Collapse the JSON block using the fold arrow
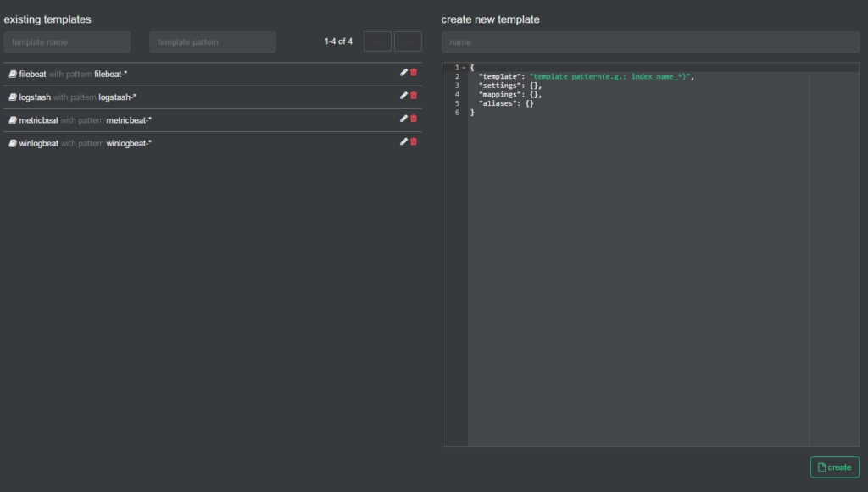This screenshot has height=492, width=868. 464,66
